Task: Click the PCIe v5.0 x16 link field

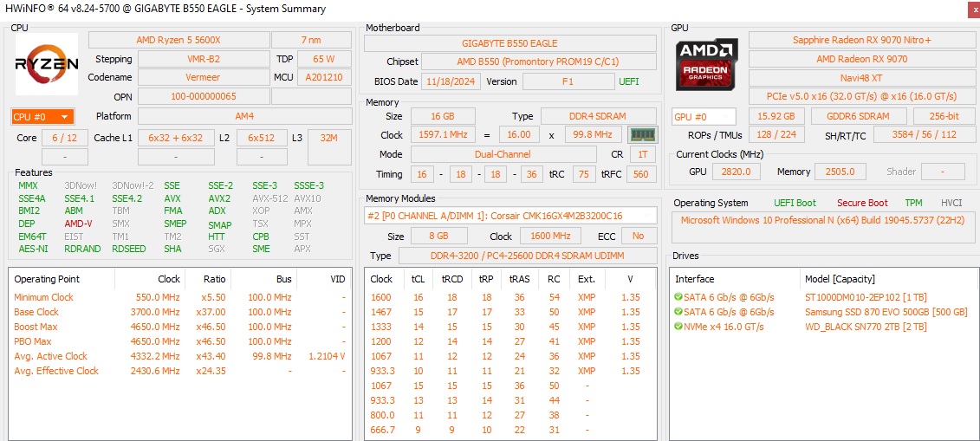Action: 862,96
